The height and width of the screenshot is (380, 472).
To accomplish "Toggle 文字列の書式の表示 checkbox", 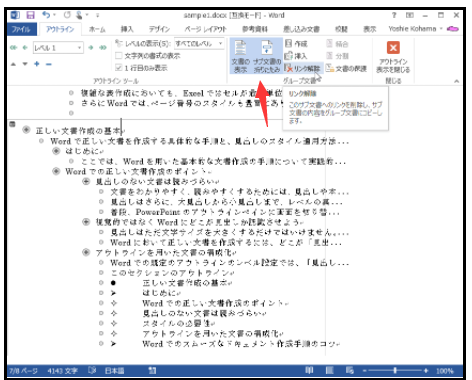I will tap(118, 56).
